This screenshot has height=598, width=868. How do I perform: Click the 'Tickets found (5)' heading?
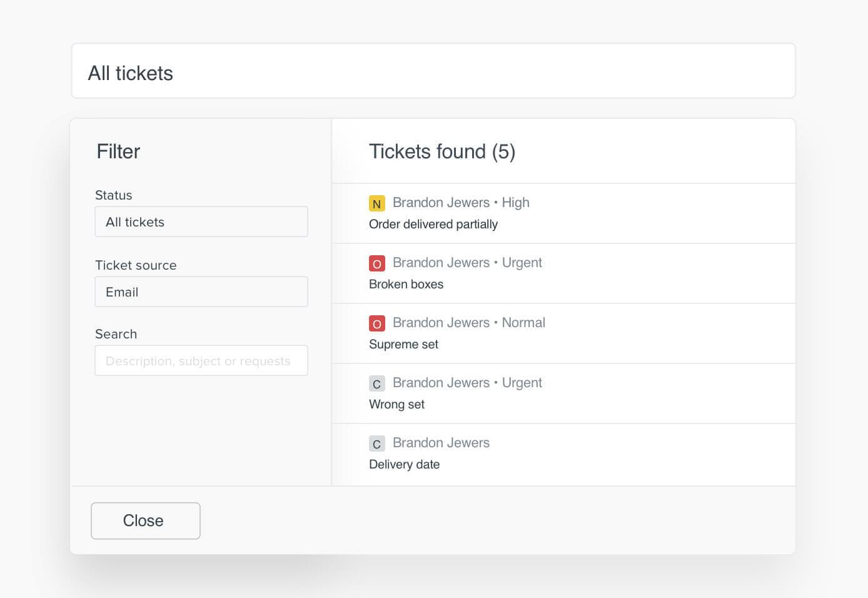coord(442,151)
